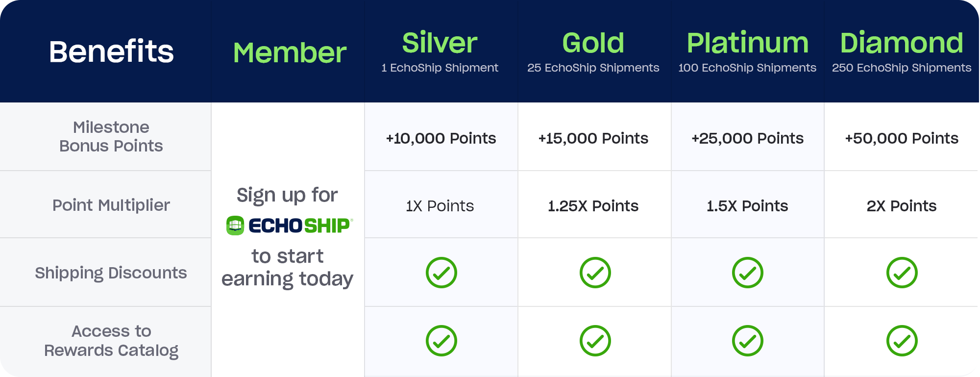Click the Diamond Shipping Discounts checkmark icon
The width and height of the screenshot is (980, 377).
(902, 273)
